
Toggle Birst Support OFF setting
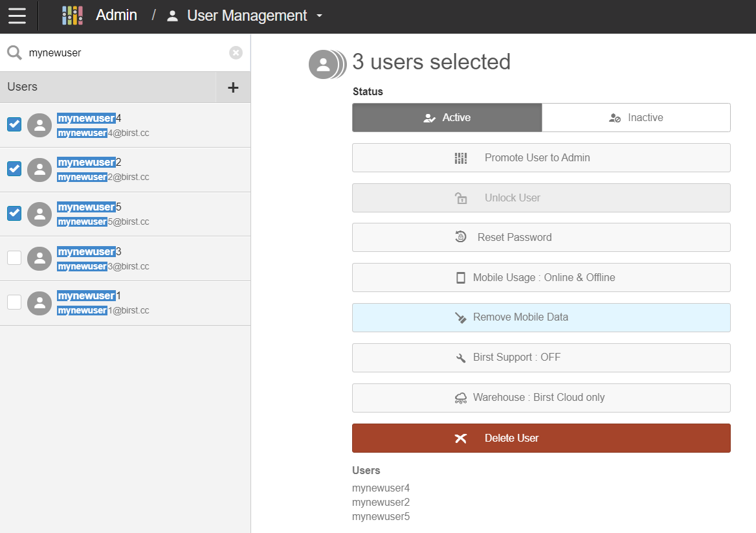[541, 357]
